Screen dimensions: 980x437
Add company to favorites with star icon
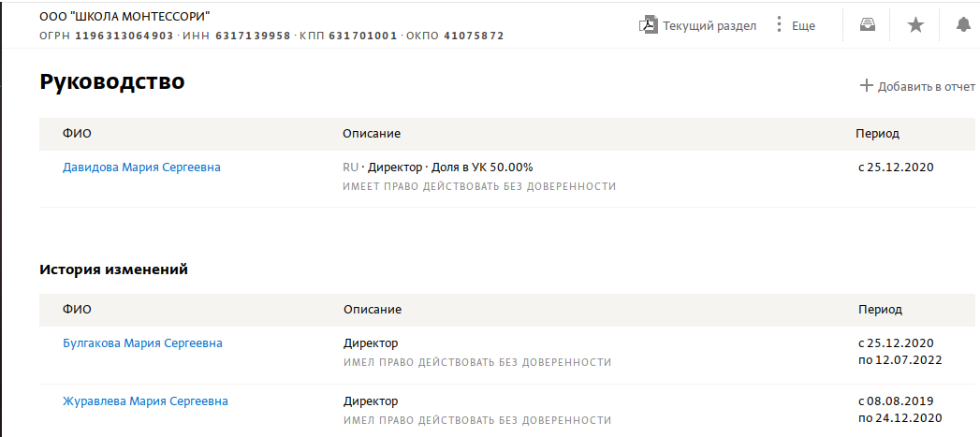click(x=915, y=25)
